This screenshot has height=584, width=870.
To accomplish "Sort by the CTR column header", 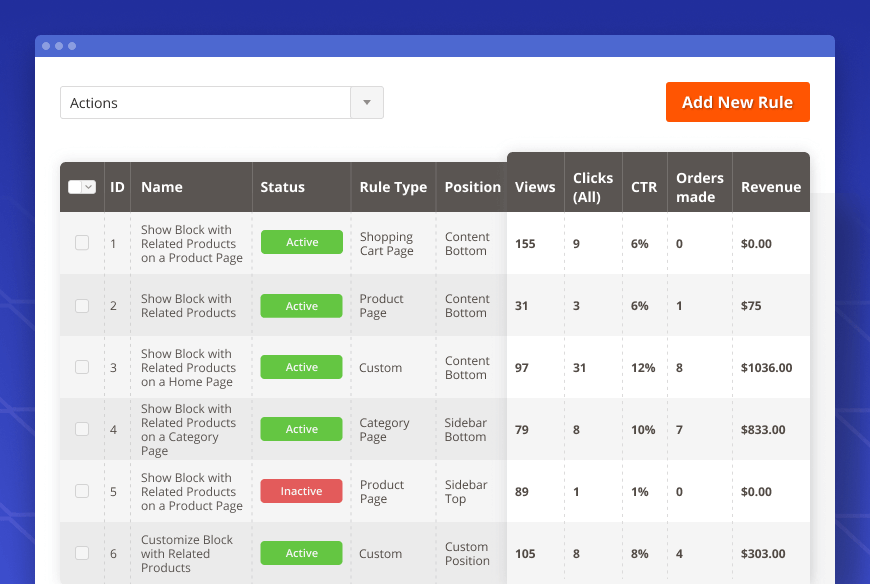I will coord(644,187).
